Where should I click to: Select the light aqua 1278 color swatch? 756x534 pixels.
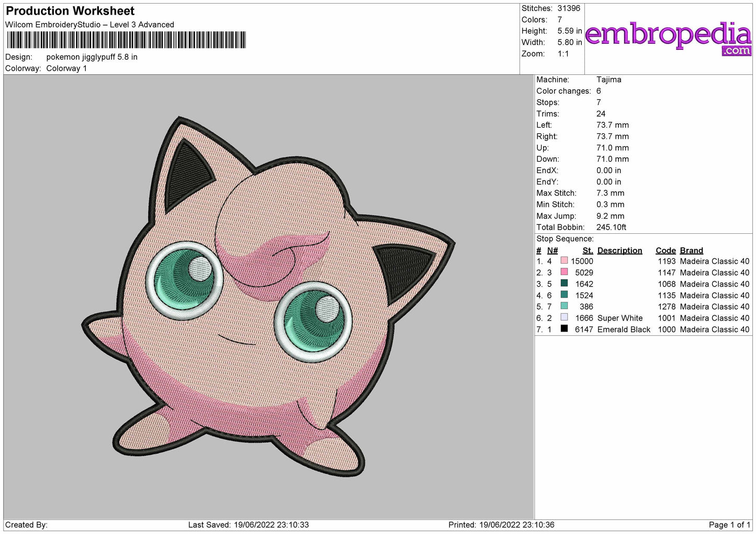[x=564, y=306]
